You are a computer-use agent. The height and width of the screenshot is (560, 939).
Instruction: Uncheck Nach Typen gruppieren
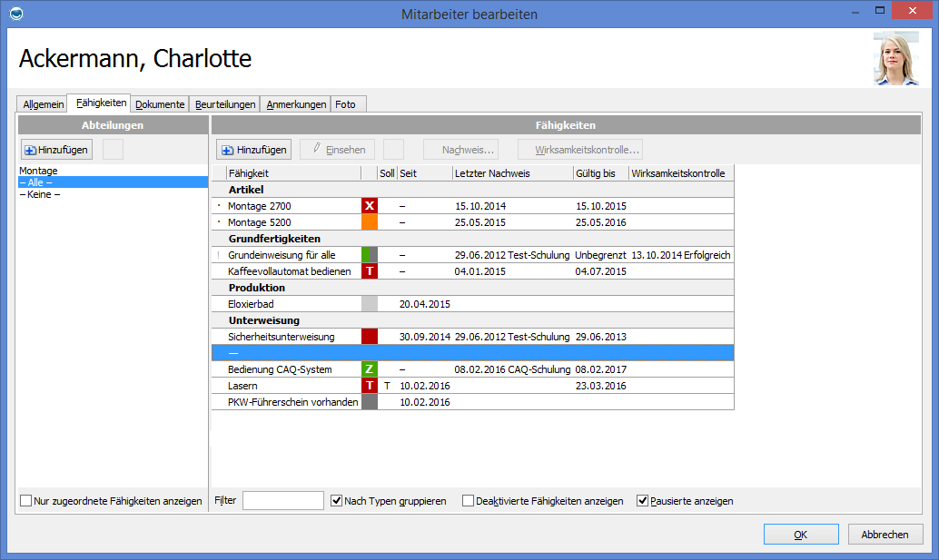pos(337,501)
